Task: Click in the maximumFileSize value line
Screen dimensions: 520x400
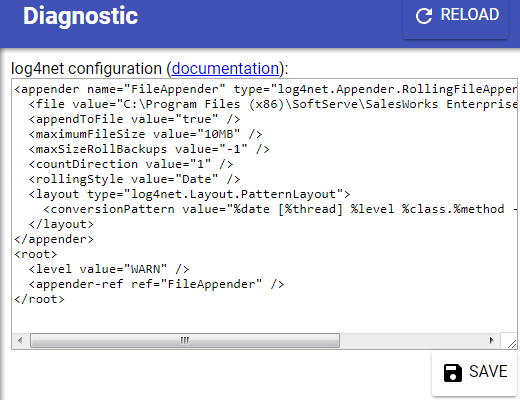Action: (x=145, y=134)
